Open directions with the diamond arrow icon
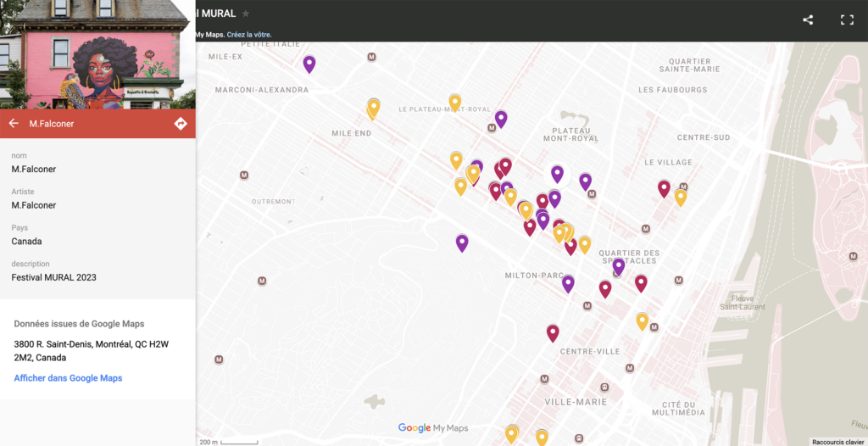The height and width of the screenshot is (446, 868). (181, 124)
